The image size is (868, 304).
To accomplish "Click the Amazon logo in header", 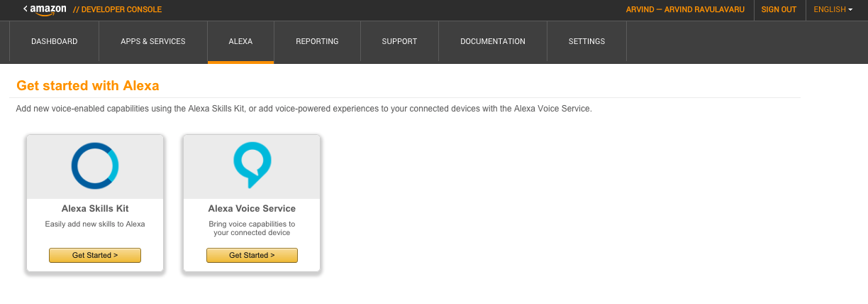I will pyautogui.click(x=45, y=9).
